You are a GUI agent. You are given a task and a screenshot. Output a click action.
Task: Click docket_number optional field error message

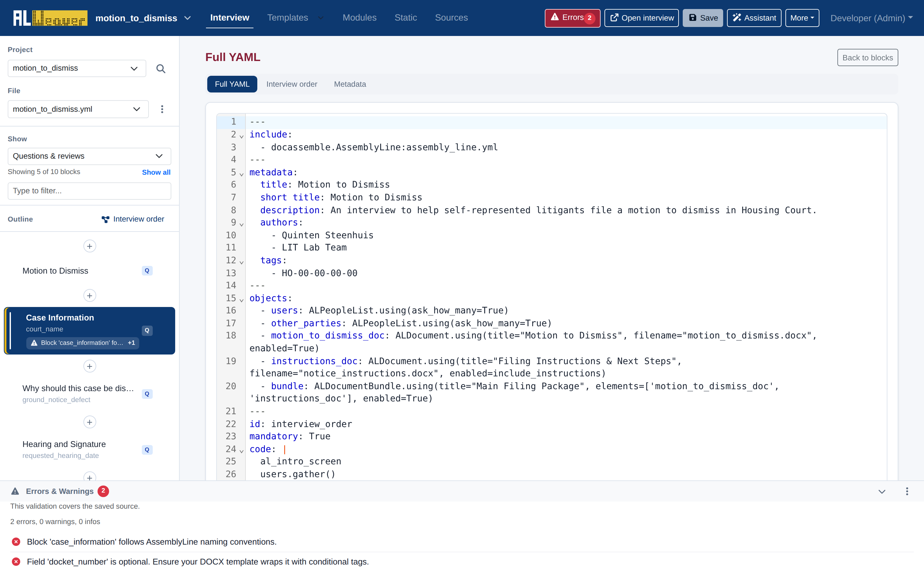pos(198,562)
